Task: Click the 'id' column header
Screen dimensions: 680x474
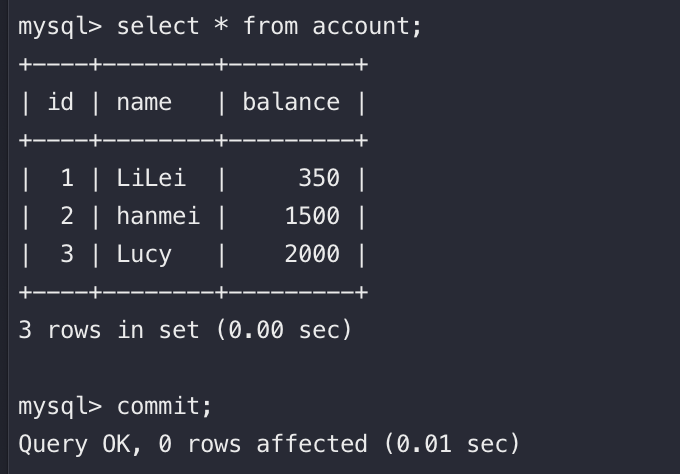Action: click(x=60, y=102)
